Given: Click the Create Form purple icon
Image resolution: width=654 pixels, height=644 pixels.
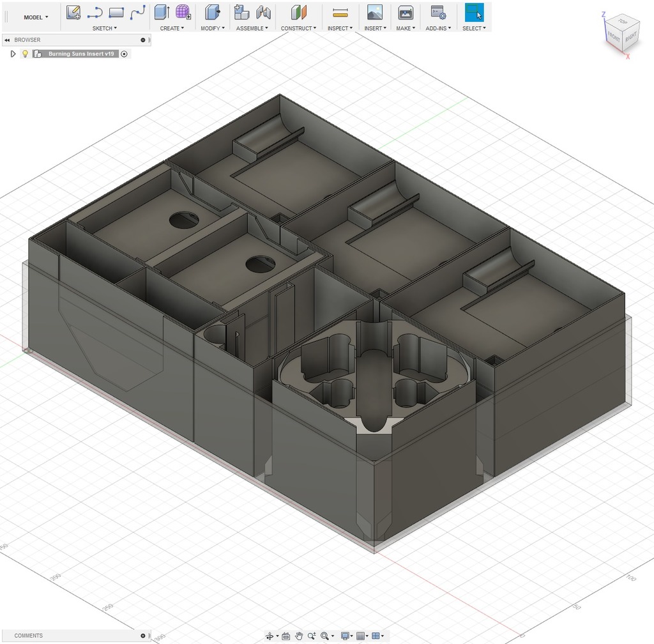Looking at the screenshot, I should coord(183,13).
